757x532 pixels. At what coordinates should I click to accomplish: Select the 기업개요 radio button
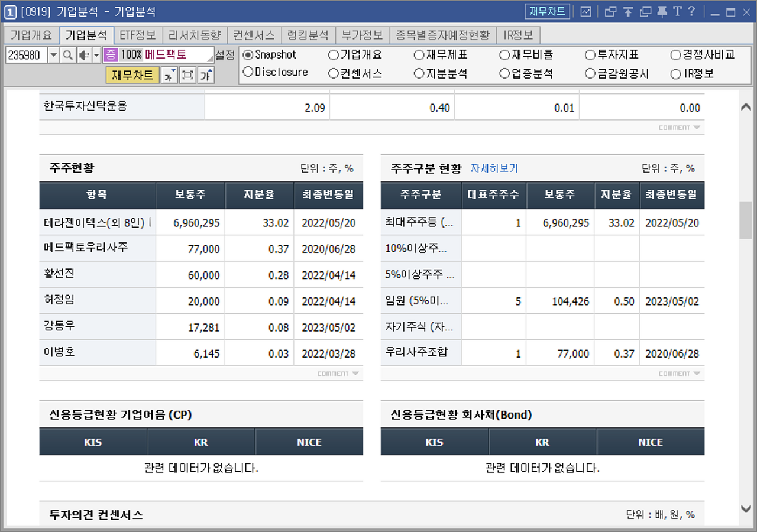point(334,55)
